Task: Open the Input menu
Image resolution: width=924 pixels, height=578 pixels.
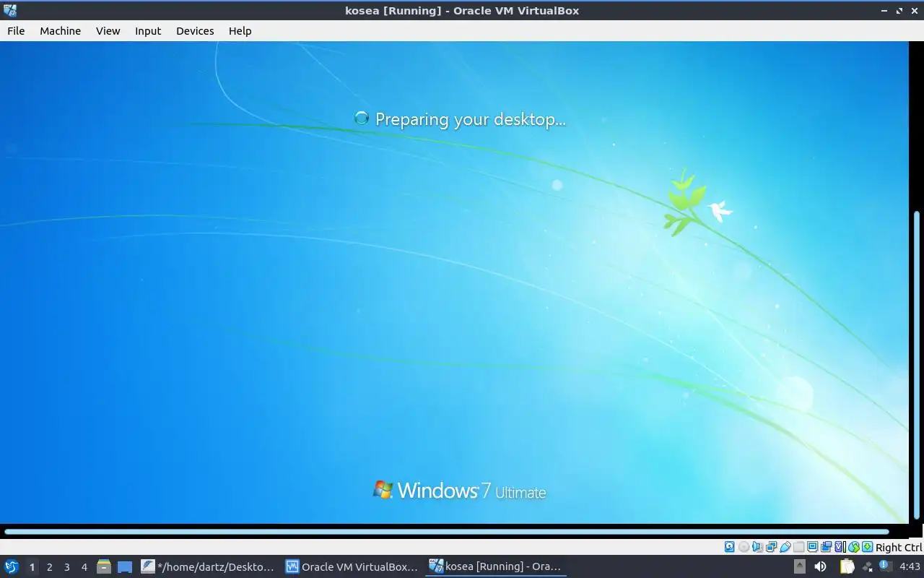Action: 148,31
